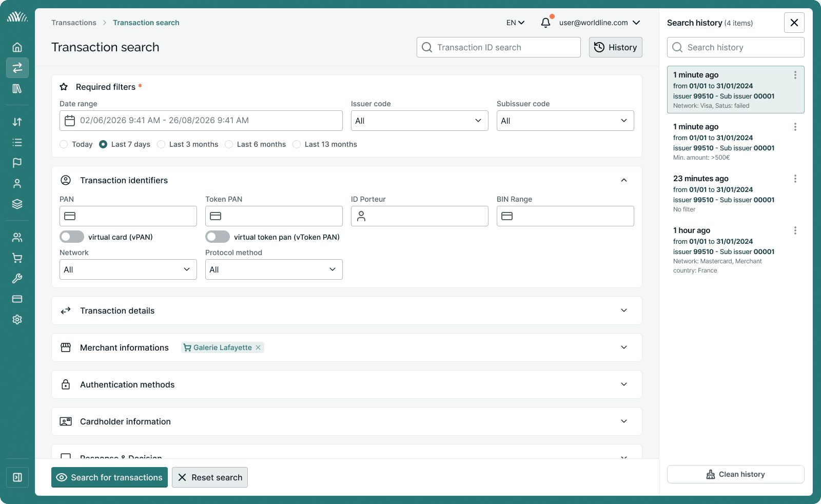This screenshot has height=504, width=821.
Task: Click into the Token PAN input field
Action: pyautogui.click(x=274, y=216)
